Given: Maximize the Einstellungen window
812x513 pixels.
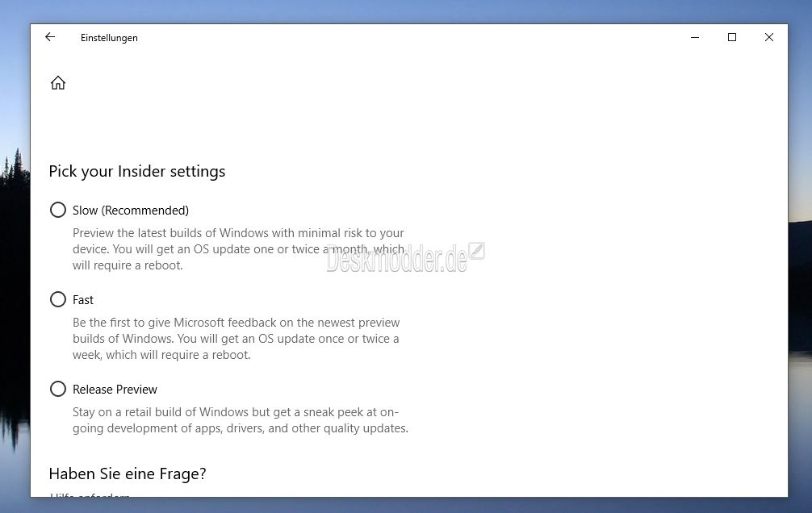Looking at the screenshot, I should pos(732,37).
